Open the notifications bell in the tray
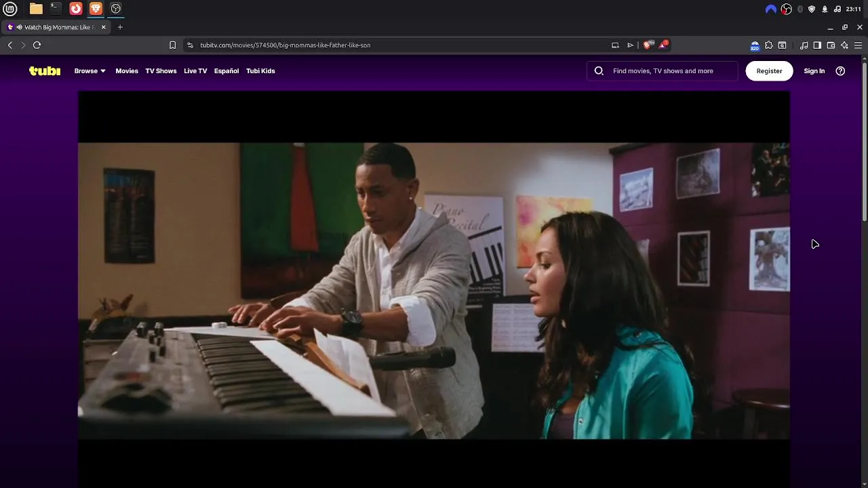This screenshot has height=488, width=868. click(825, 9)
